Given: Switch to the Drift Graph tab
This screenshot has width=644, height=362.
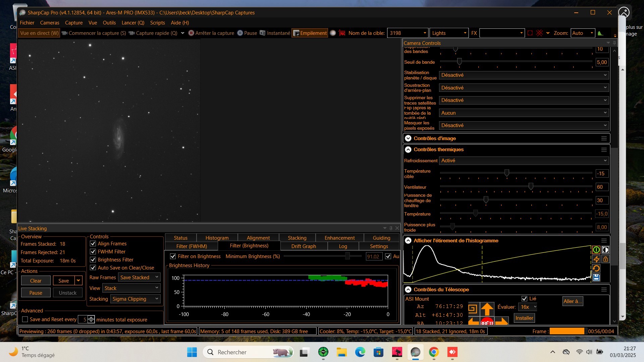Looking at the screenshot, I should (304, 246).
